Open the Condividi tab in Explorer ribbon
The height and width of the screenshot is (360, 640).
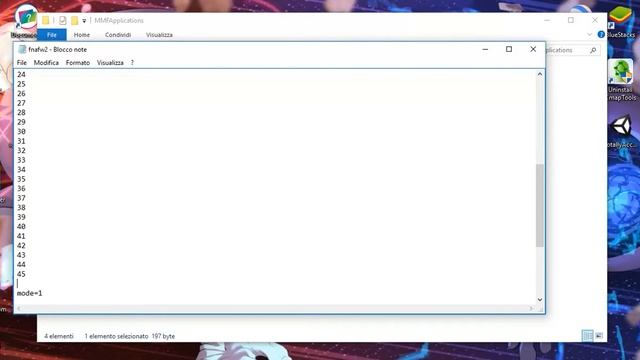click(x=118, y=35)
